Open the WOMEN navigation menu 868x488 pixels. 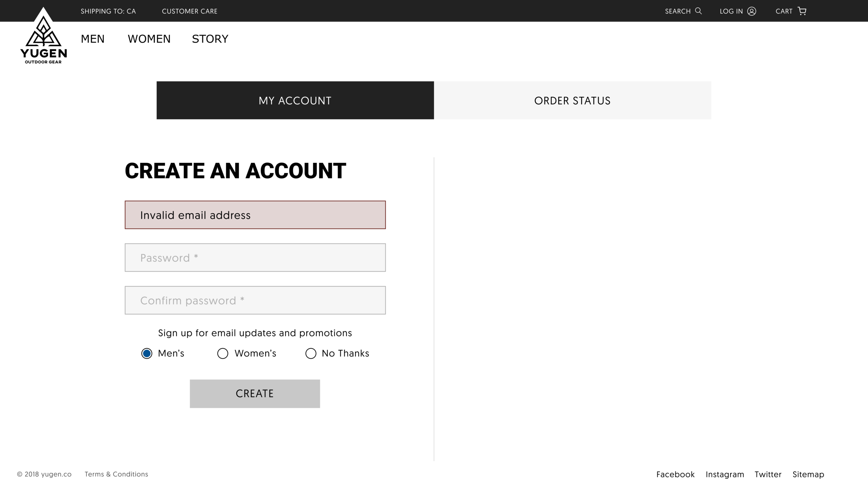pos(149,39)
